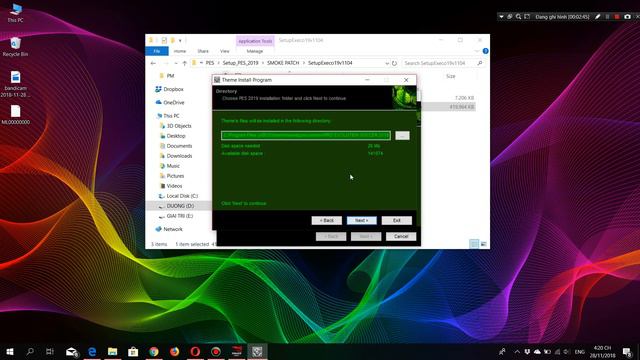Viewport: 640px width, 360px height.
Task: Click the PES breadcrumb segment
Action: point(210,63)
